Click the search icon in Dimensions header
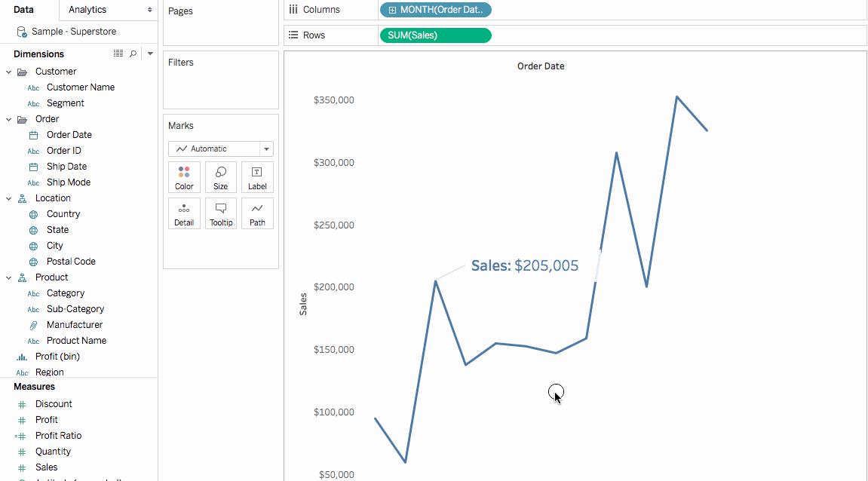868x481 pixels. coord(133,54)
